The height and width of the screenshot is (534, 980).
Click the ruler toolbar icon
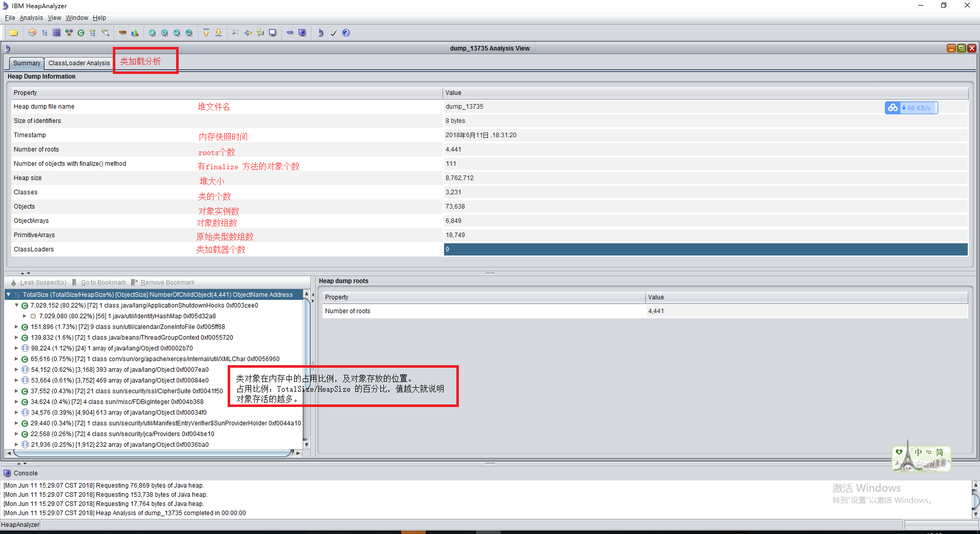click(x=122, y=33)
